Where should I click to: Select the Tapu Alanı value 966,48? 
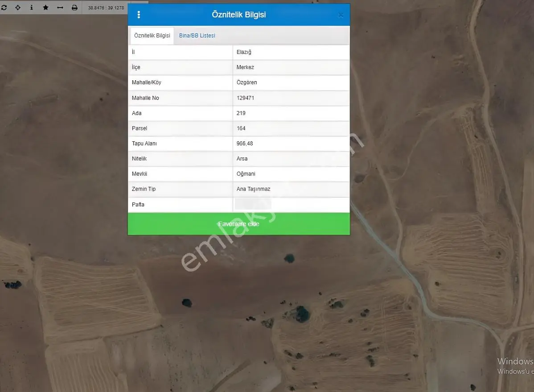[245, 144]
